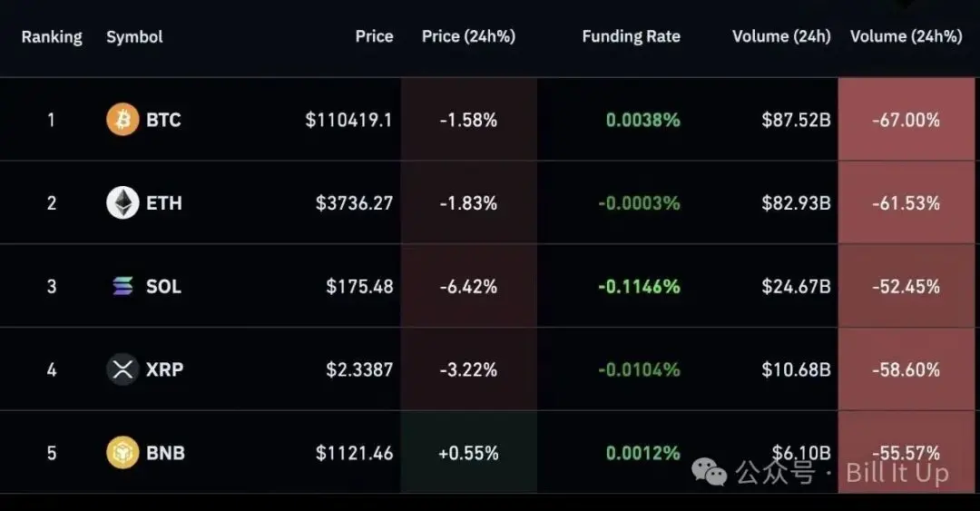Viewport: 980px width, 511px height.
Task: Open the BTC symbol link
Action: pos(163,120)
